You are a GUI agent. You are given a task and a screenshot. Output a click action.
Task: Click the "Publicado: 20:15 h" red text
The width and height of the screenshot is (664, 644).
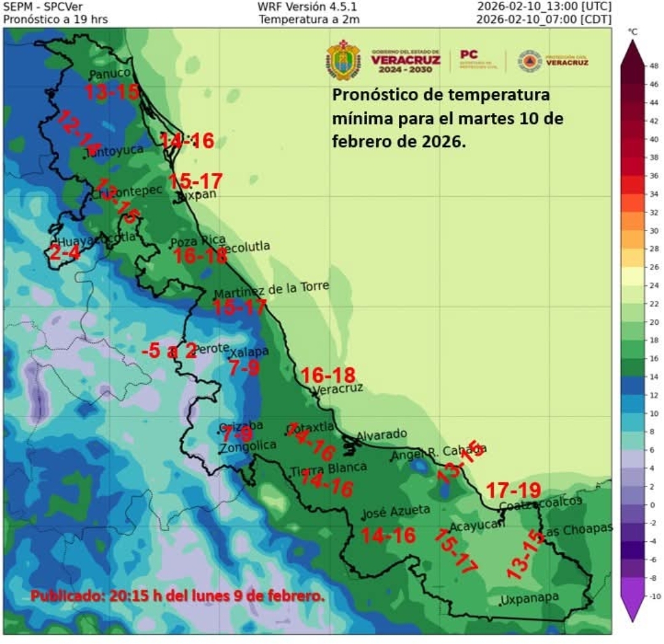(178, 596)
